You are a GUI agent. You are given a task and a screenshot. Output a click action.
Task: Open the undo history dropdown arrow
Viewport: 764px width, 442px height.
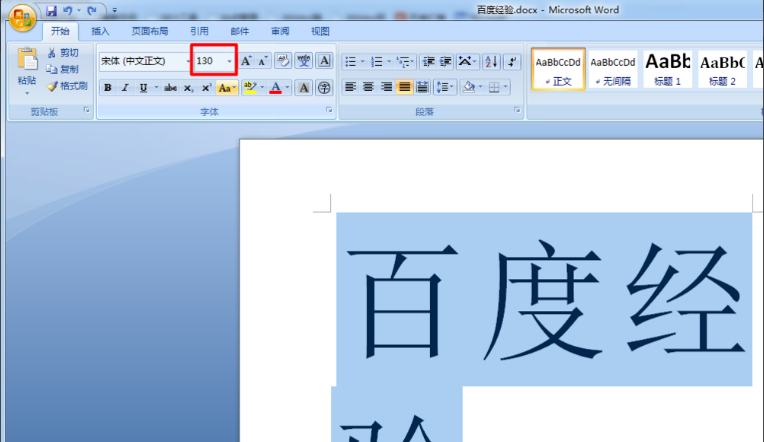pos(79,10)
